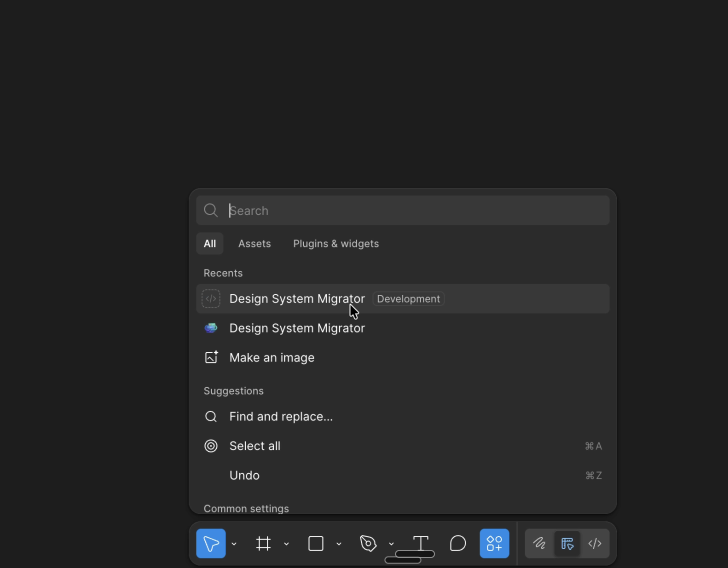Select the Move tool in toolbar
Viewport: 728px width, 568px height.
tap(210, 543)
